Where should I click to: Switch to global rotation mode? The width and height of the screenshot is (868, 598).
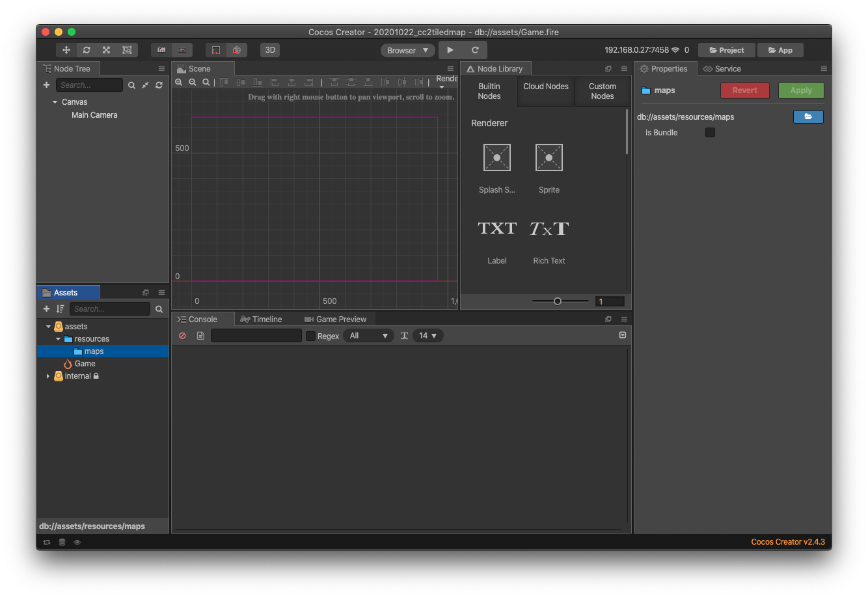pos(237,50)
